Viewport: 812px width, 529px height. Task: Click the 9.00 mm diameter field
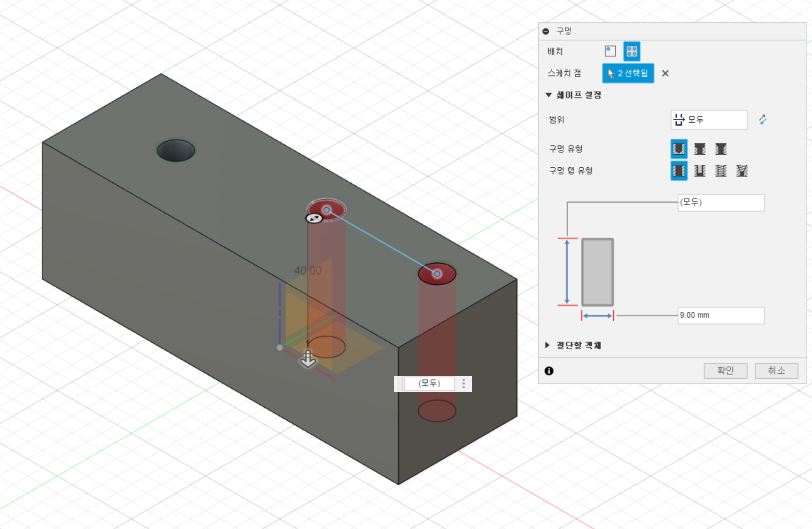(x=721, y=315)
